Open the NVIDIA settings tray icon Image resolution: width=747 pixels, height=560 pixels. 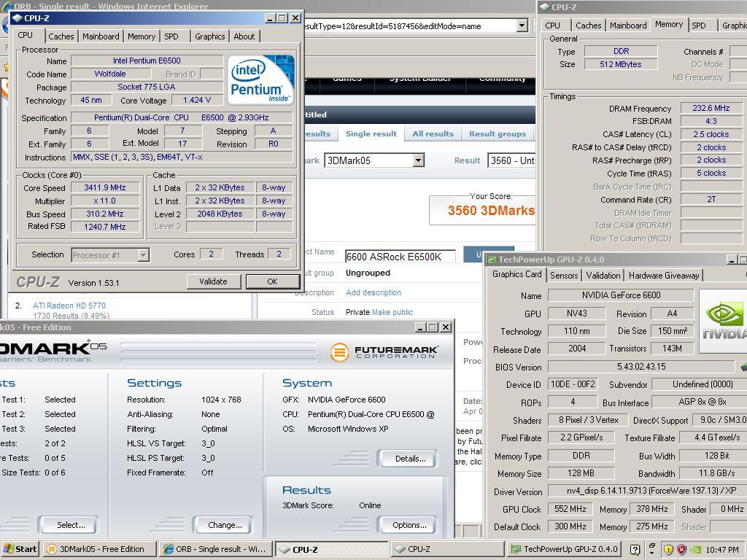[x=695, y=550]
